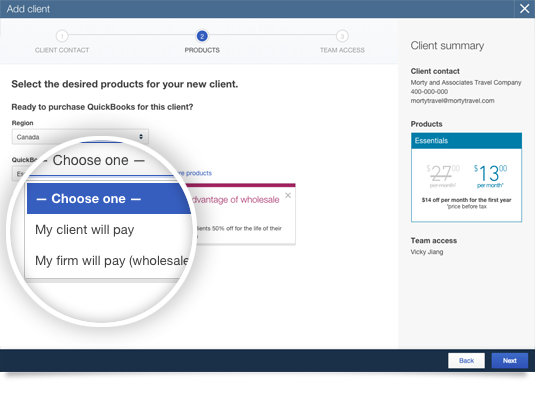Select the Essentials product card header

[466, 141]
